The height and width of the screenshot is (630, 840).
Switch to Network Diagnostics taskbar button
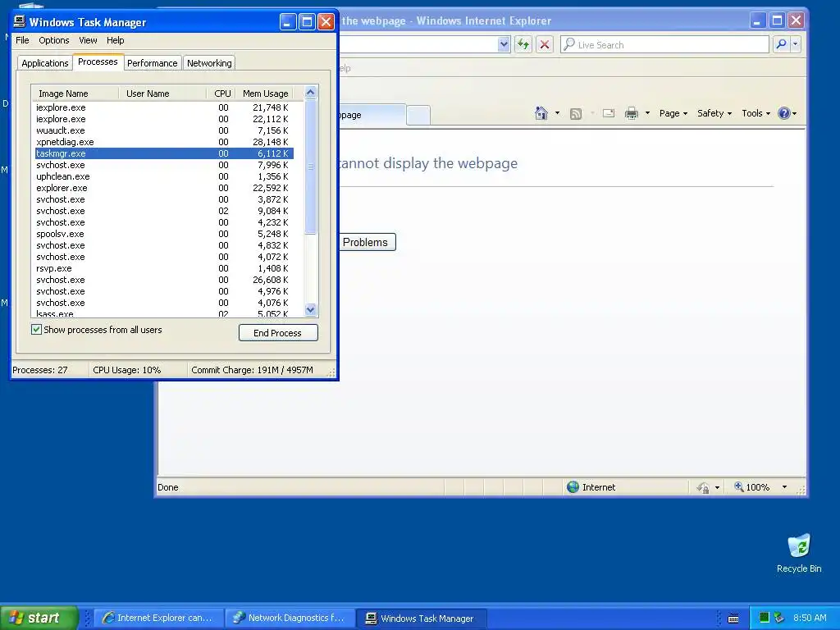290,618
